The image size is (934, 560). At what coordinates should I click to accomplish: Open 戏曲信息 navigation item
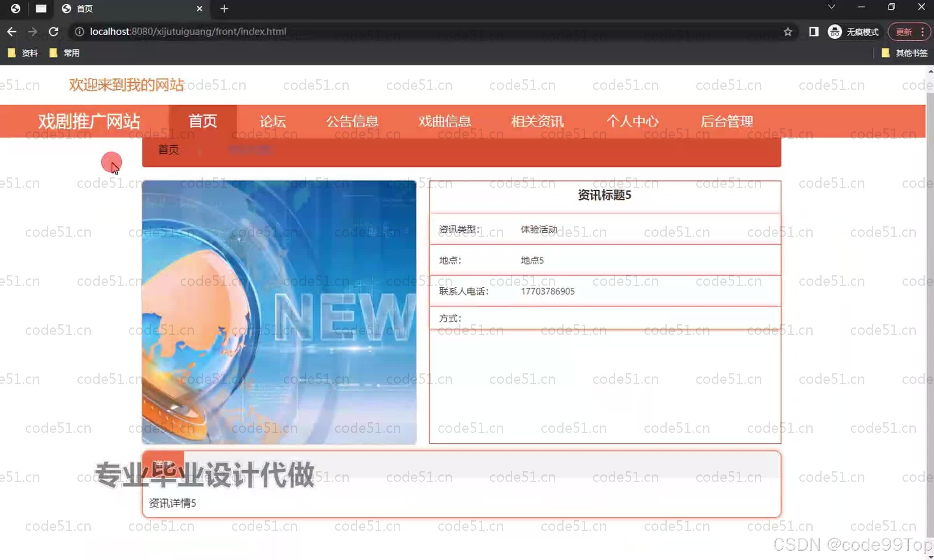pyautogui.click(x=445, y=121)
